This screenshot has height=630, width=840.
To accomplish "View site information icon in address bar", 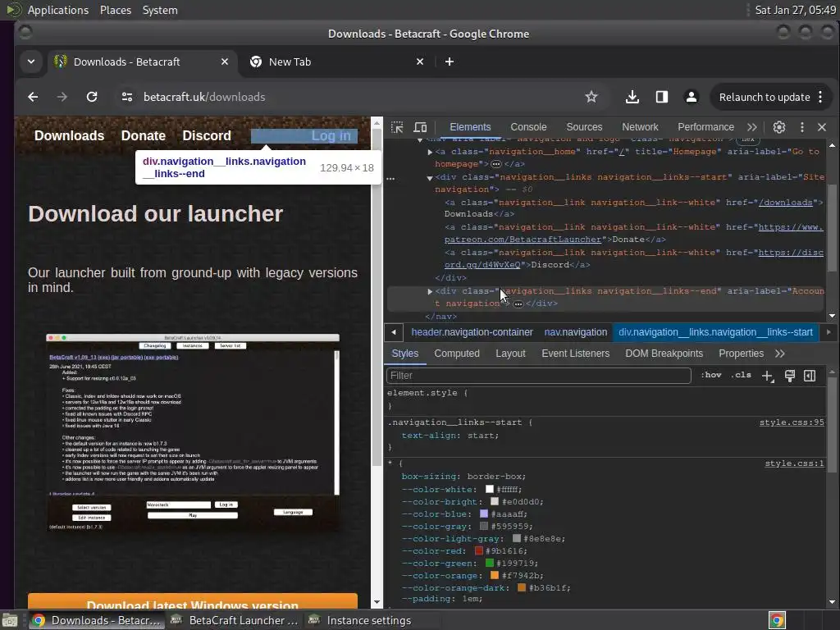I will (127, 97).
